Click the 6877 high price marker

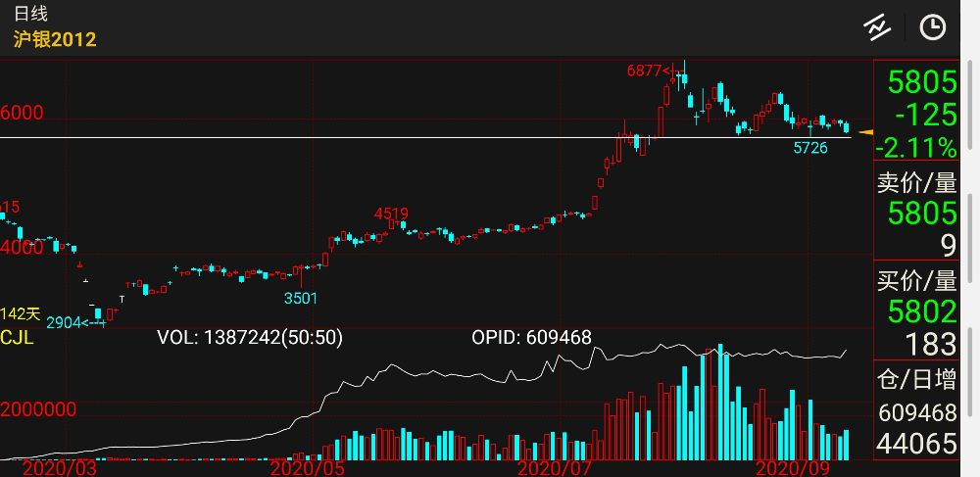pyautogui.click(x=649, y=71)
